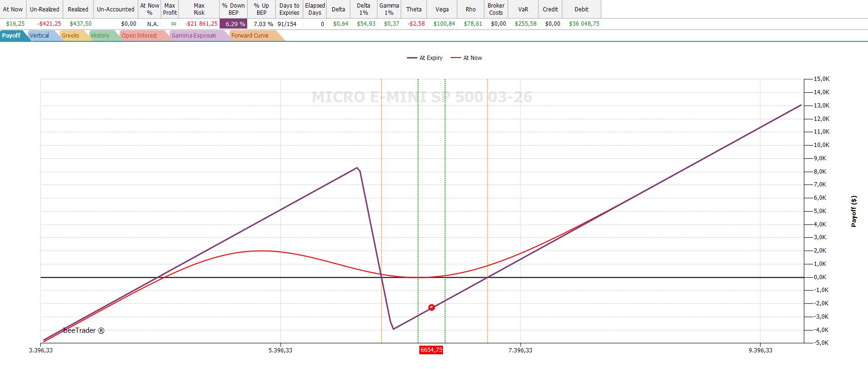Viewport: 868px width, 369px height.
Task: Click the Max Risk column header
Action: point(199,9)
